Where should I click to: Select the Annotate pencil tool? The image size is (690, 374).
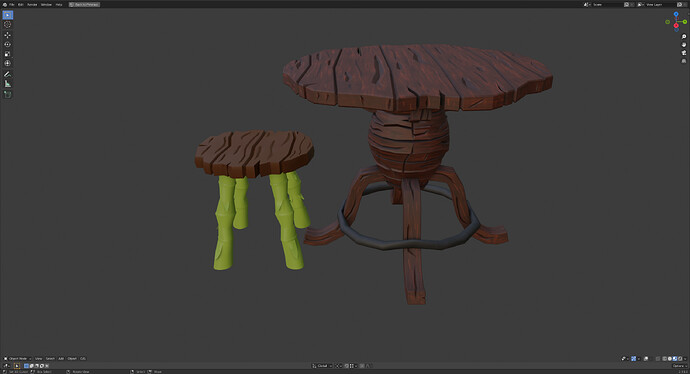pyautogui.click(x=7, y=74)
